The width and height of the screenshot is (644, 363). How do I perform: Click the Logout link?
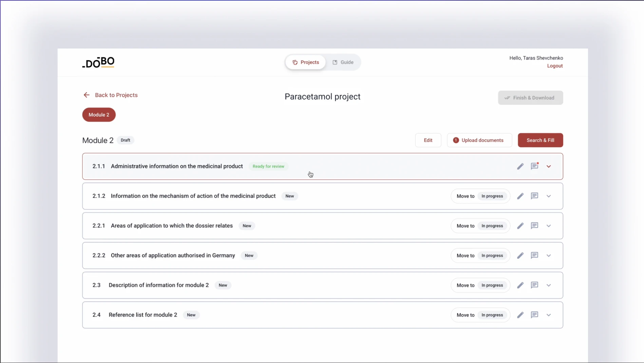pos(555,66)
